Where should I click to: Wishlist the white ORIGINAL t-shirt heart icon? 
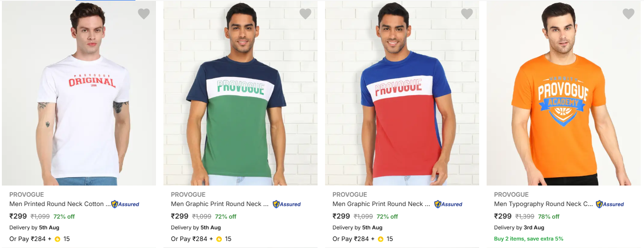tap(144, 14)
